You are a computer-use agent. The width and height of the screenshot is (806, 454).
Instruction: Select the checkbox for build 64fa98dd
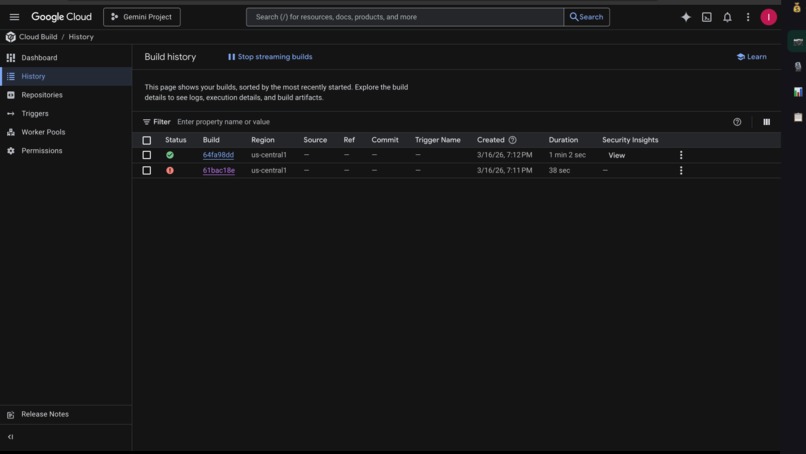click(x=146, y=155)
